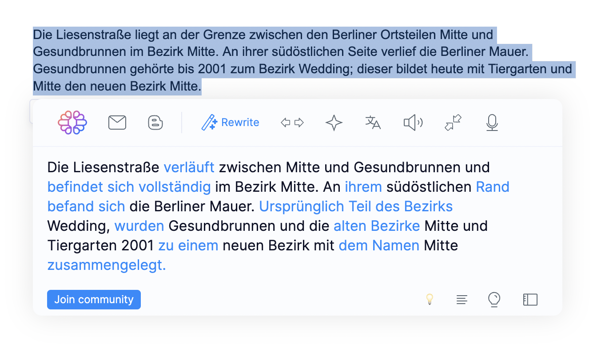Screen dimensions: 613x364
Task: Click the highlighted word 'verläuft'
Action: click(189, 167)
